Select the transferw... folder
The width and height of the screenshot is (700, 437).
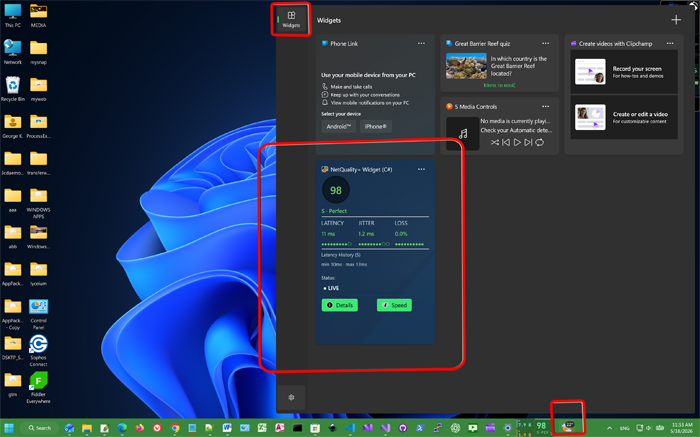pyautogui.click(x=38, y=163)
